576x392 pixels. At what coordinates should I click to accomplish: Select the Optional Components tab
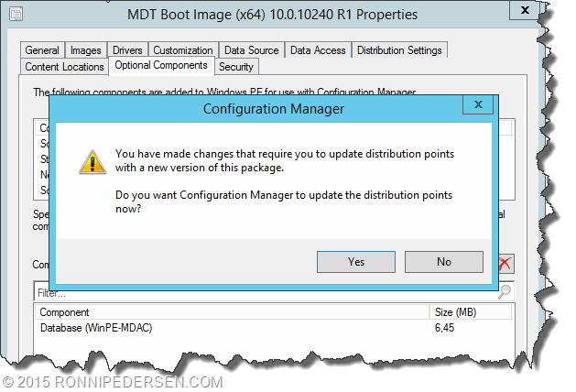point(161,65)
